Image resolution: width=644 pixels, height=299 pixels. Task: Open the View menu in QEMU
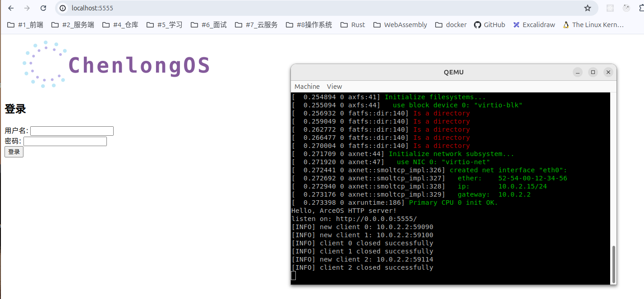point(334,87)
